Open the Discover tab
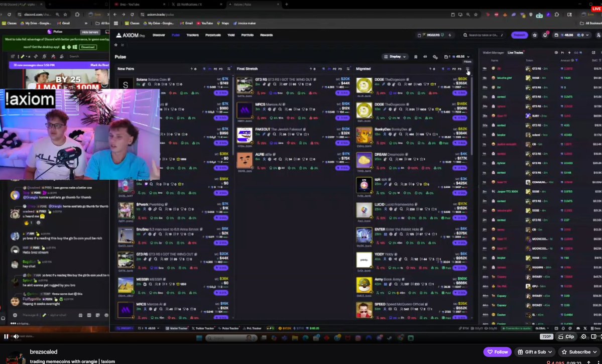The width and height of the screenshot is (602, 364). (159, 35)
